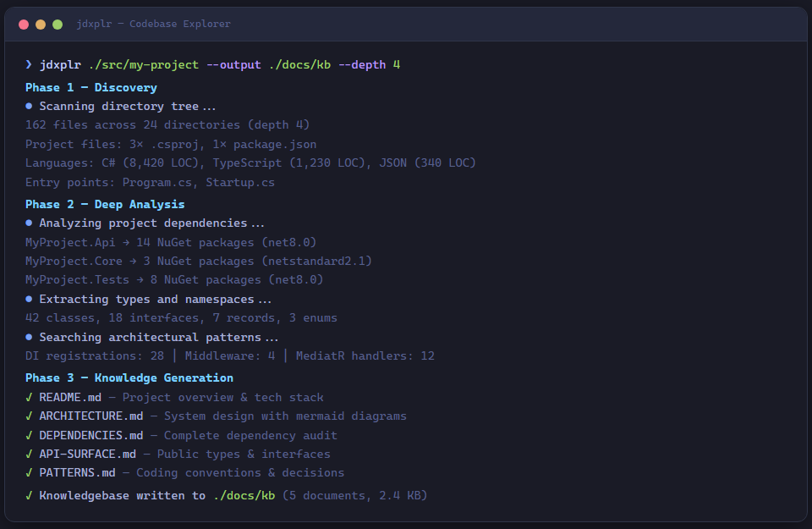Select the Phase 3 — Knowledge Generation heading

pos(129,378)
